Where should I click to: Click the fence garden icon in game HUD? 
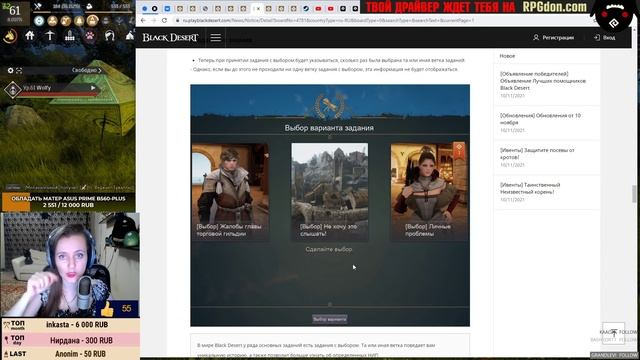pyautogui.click(x=70, y=36)
